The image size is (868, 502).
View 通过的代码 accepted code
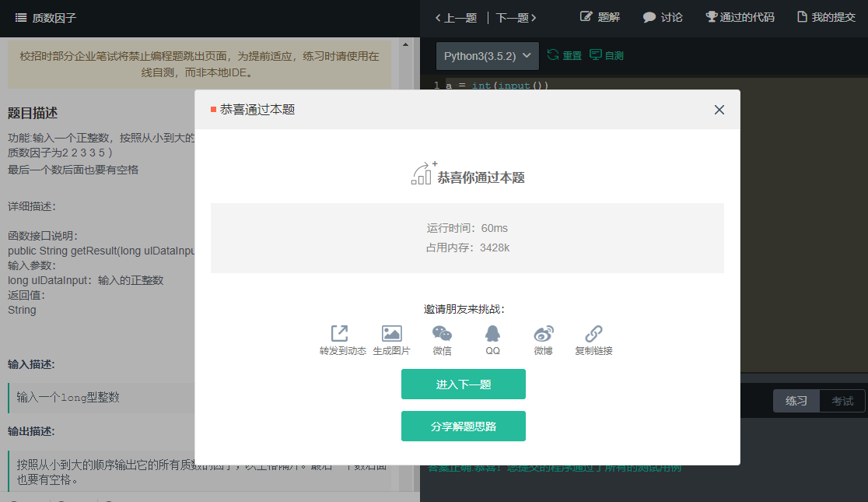coord(740,17)
